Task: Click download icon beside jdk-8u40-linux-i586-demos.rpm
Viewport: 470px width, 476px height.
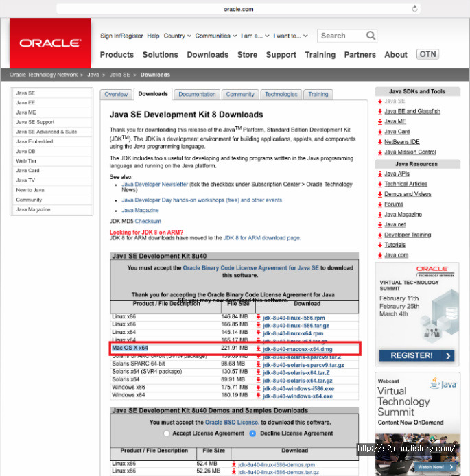Action: [234, 464]
